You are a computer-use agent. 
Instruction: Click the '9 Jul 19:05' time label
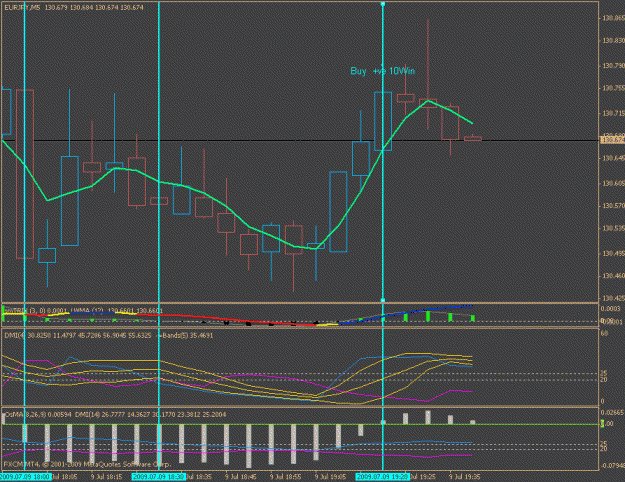[330, 477]
